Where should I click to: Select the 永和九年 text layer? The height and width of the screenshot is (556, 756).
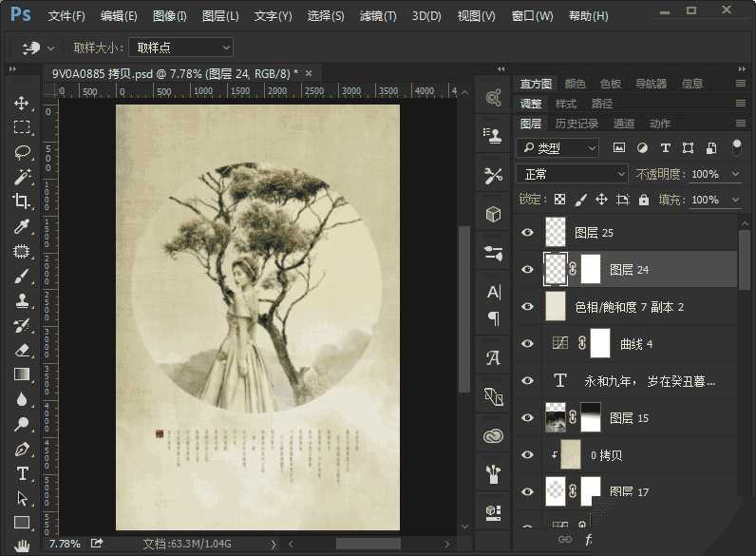[649, 381]
